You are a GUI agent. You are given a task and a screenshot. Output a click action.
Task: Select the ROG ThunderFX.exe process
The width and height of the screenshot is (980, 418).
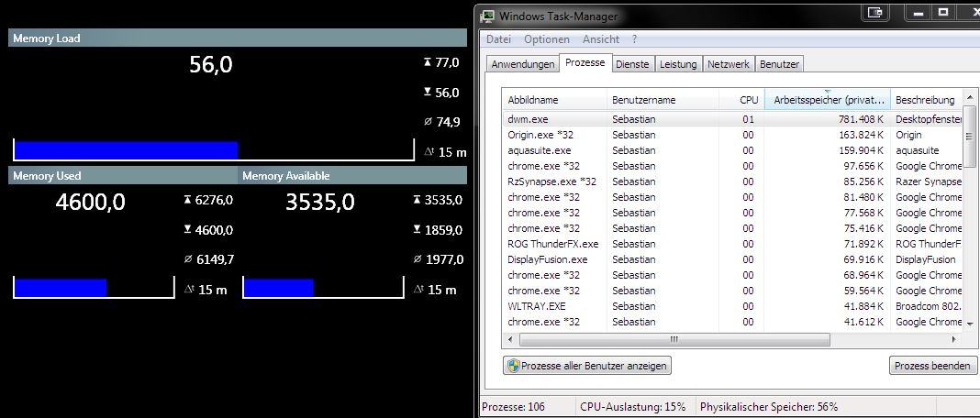point(733,244)
